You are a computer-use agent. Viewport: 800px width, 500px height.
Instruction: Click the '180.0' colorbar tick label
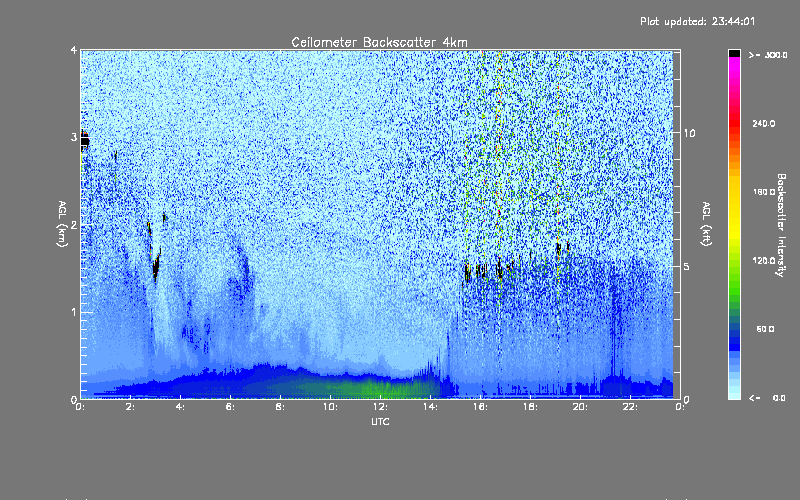coord(764,192)
